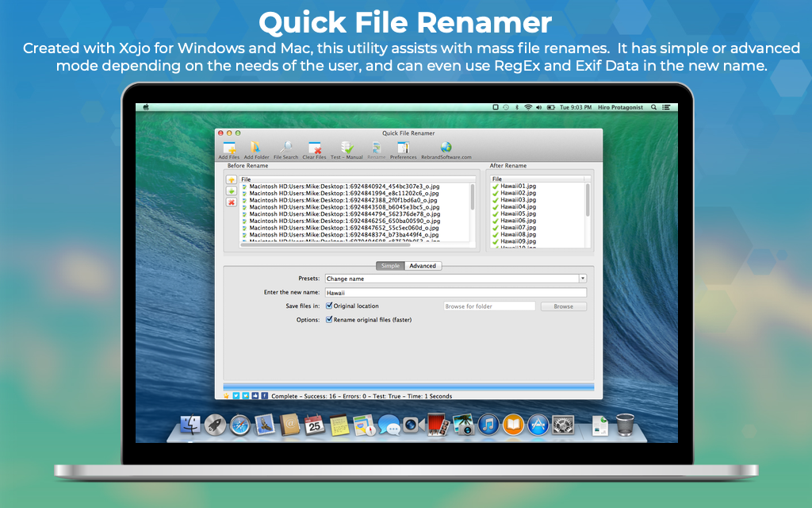Select Hawaii03.jpg in After Rename list
The width and height of the screenshot is (812, 508).
pos(518,200)
